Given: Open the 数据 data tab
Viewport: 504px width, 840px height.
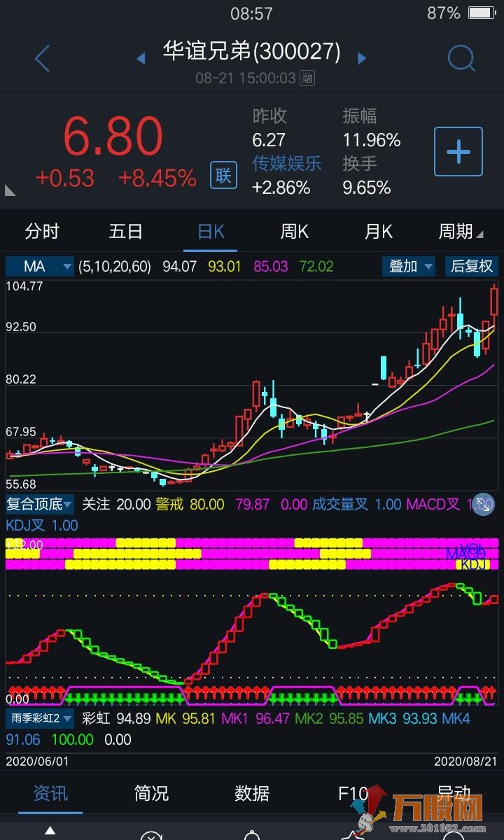Looking at the screenshot, I should 252,793.
